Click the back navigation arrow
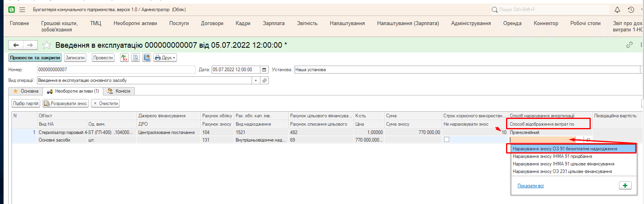Screen dimensions: 644x204 (x=16, y=45)
